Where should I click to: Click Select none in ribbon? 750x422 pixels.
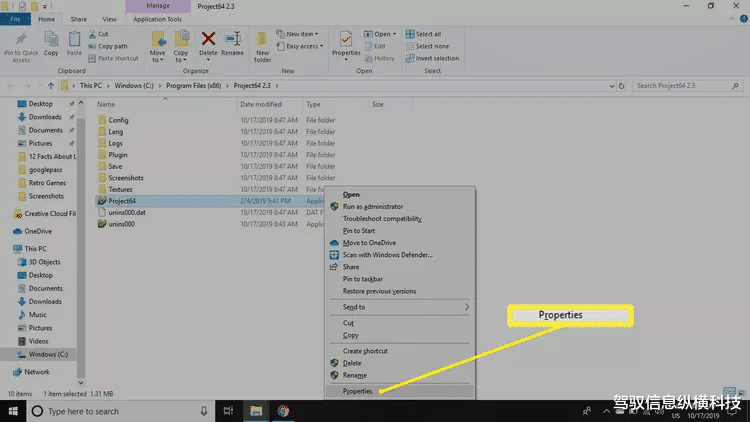point(427,46)
